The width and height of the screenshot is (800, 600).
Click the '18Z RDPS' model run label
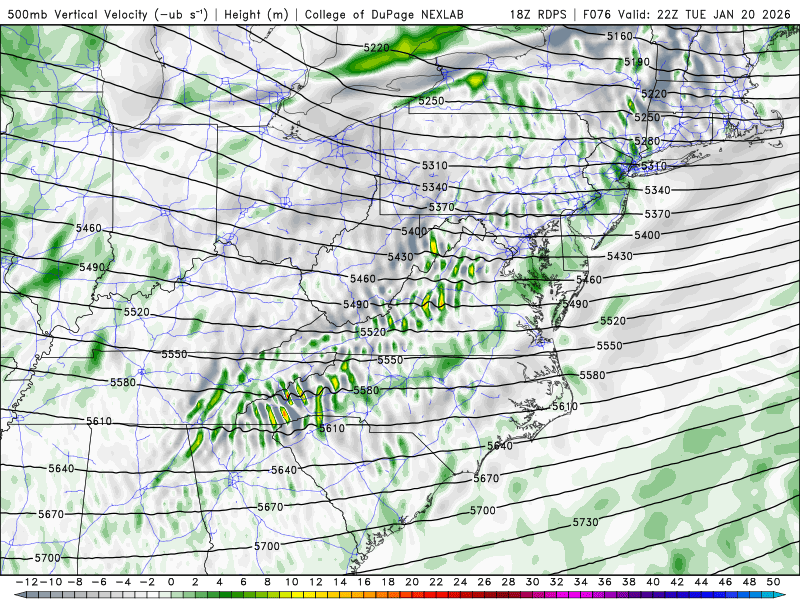click(x=538, y=14)
